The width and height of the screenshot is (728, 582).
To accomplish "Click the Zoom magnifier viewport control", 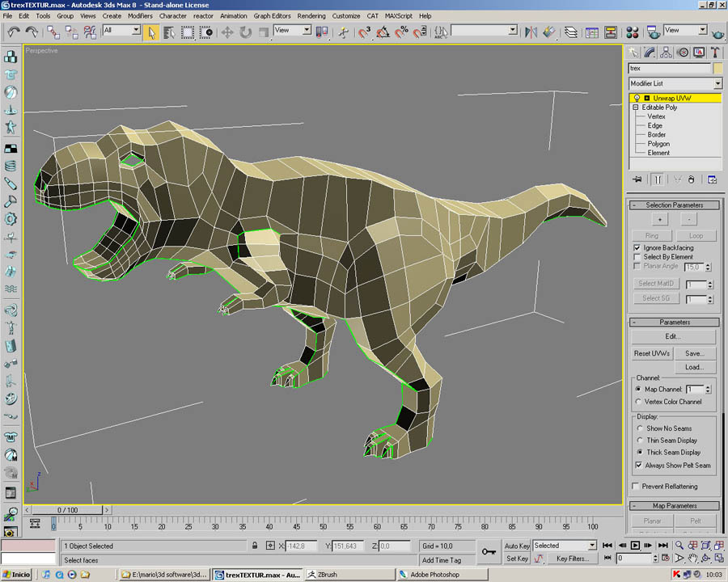I will point(679,546).
